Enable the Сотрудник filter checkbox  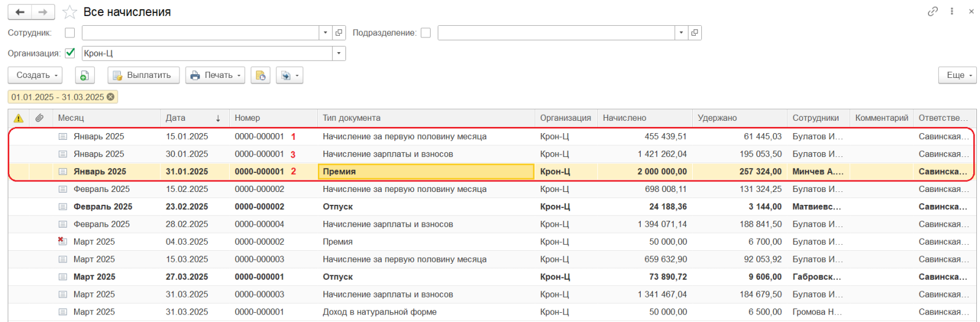pos(70,33)
